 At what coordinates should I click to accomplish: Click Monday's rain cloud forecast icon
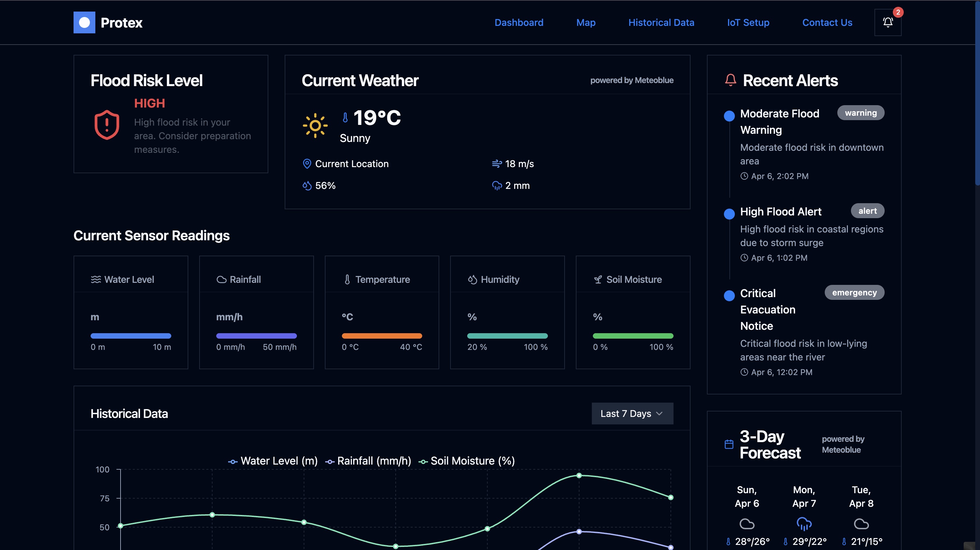click(x=804, y=524)
